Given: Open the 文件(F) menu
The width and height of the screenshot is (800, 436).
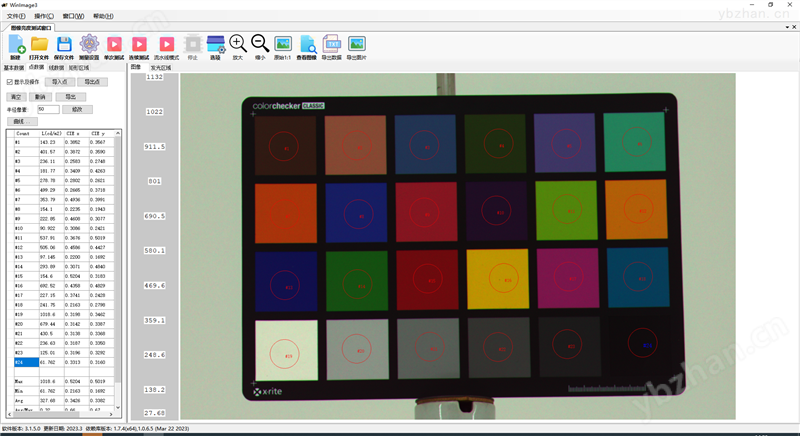Looking at the screenshot, I should (16, 16).
